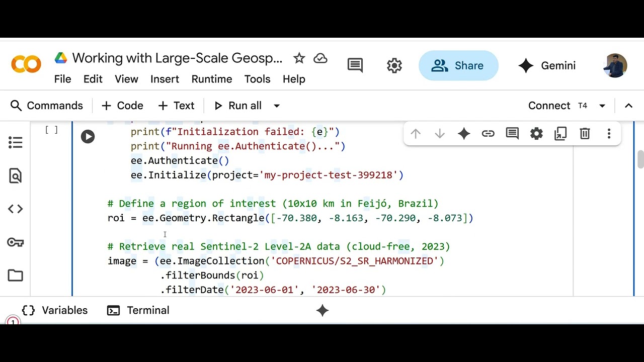
Task: Click the '2023-06-30' date string
Action: [346, 290]
